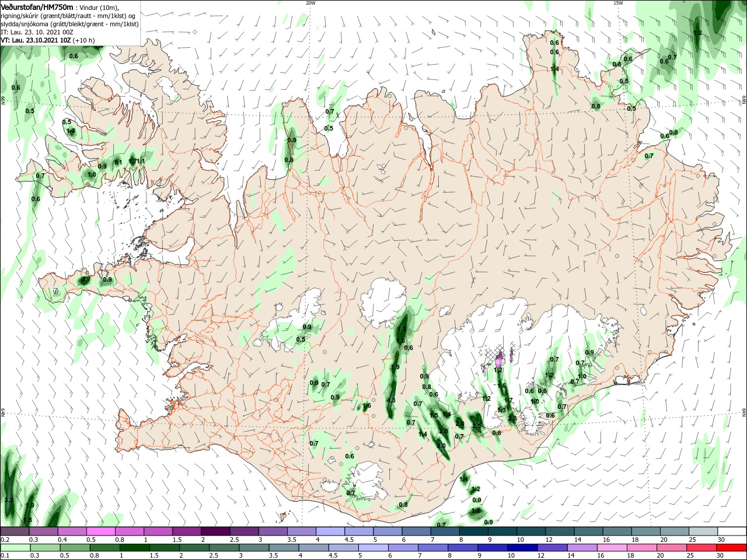Click the "20W" longitude label
Screen dimensions: 747x560
tap(310, 3)
